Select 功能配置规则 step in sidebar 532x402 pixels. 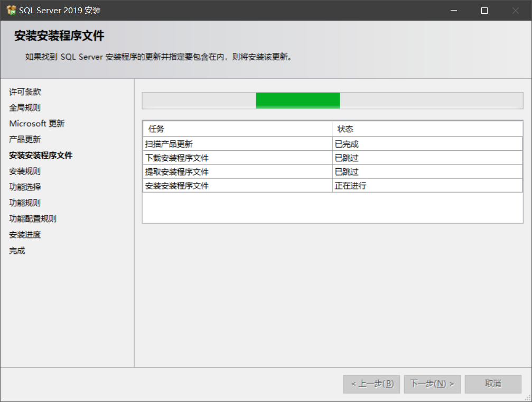(33, 219)
